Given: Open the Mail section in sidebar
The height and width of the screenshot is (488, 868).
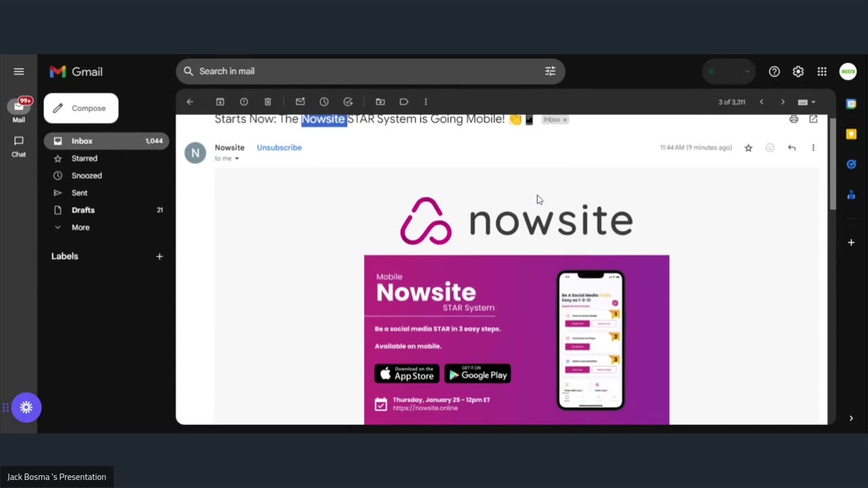Looking at the screenshot, I should [x=19, y=110].
